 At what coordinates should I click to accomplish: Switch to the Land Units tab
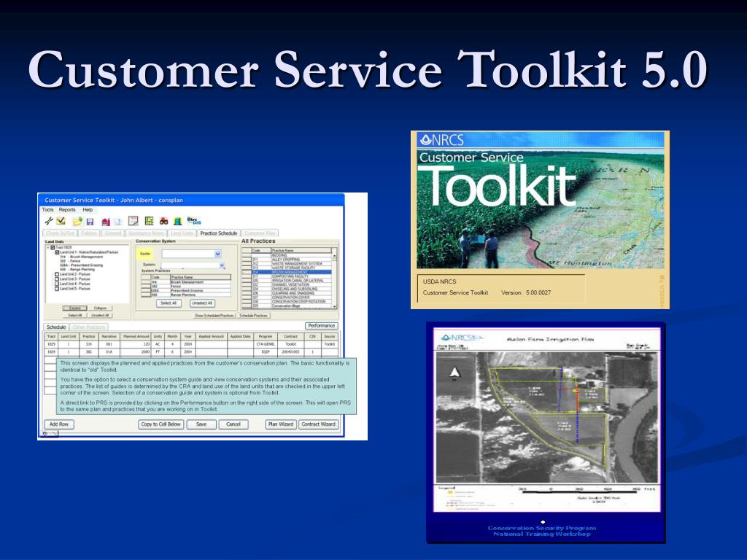coord(182,233)
